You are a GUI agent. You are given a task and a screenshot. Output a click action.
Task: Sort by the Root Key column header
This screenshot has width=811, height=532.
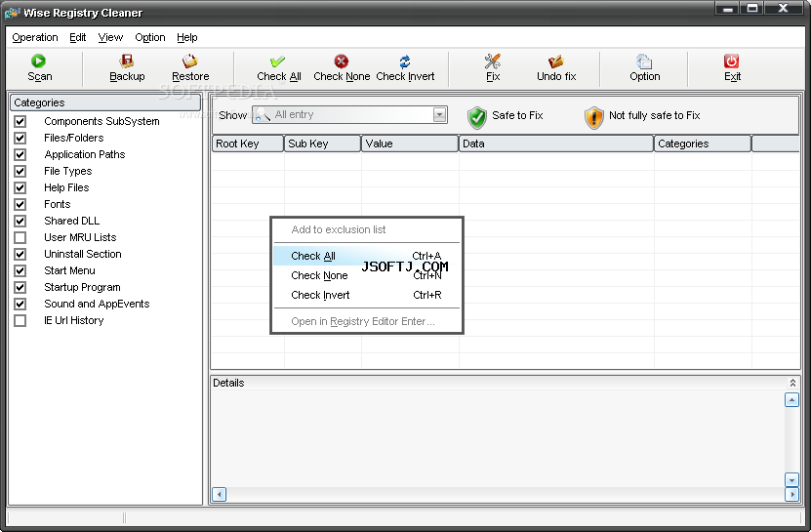tap(248, 143)
